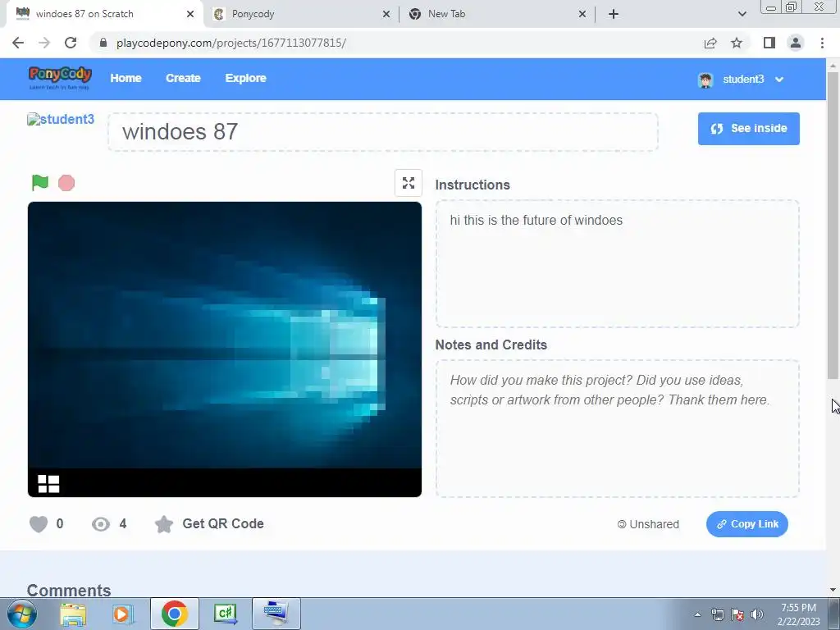Open the student3 avatar in navbar
Screen dimensions: 840x630
(705, 80)
